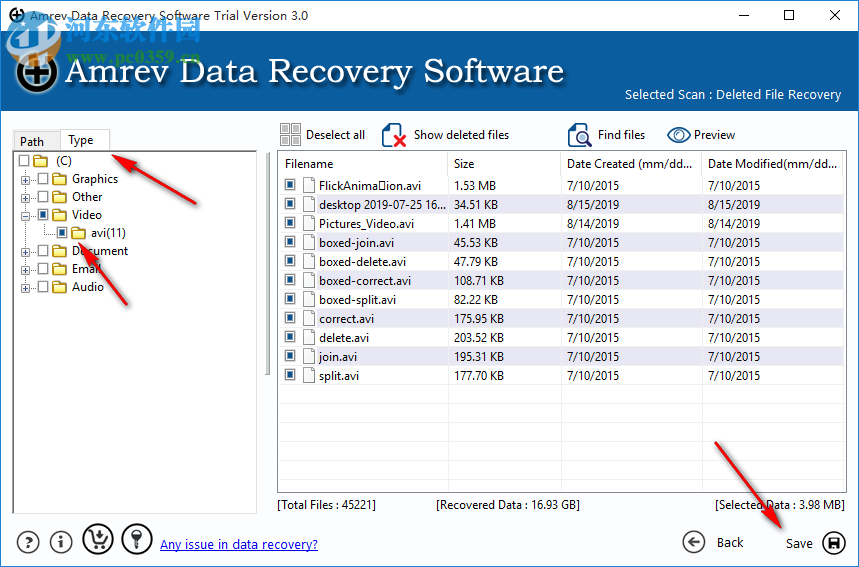Click the Find files label
The image size is (859, 567).
[621, 135]
